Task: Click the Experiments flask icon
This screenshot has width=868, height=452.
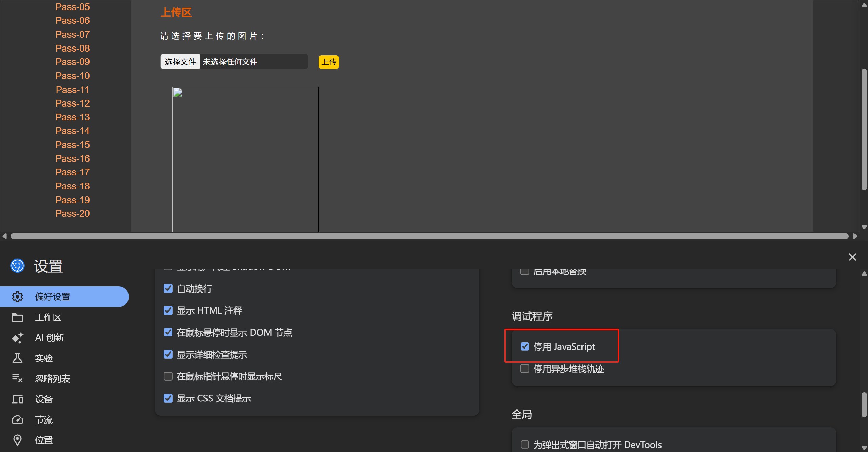Action: click(17, 358)
